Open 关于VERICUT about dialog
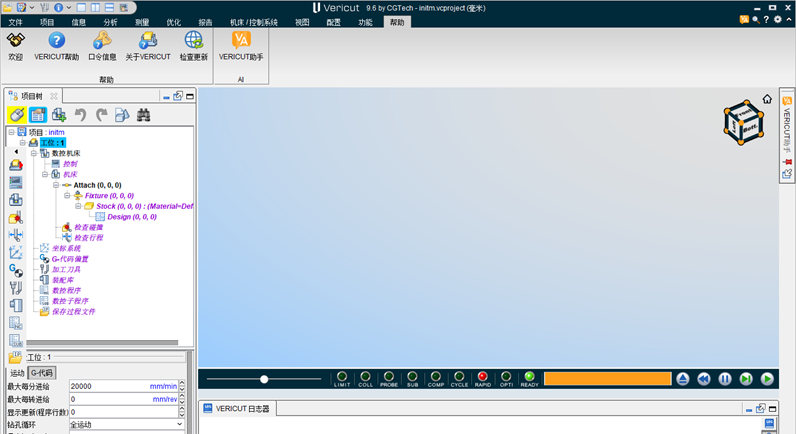Screen dimensions: 796x434 pyautogui.click(x=148, y=46)
